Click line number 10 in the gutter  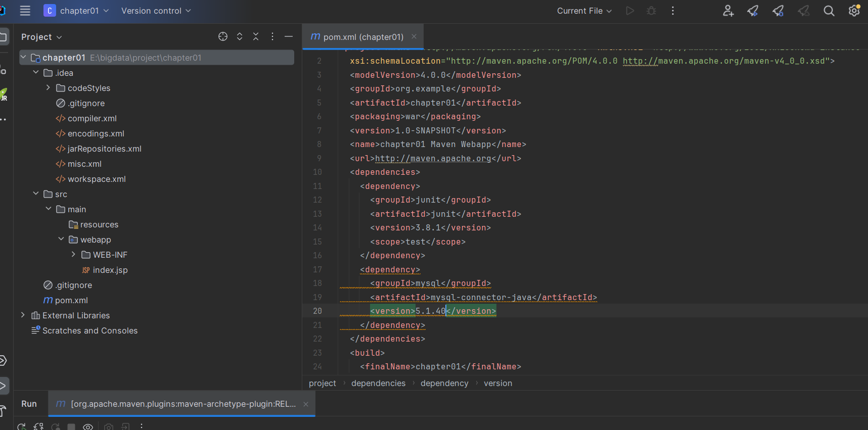pyautogui.click(x=317, y=172)
